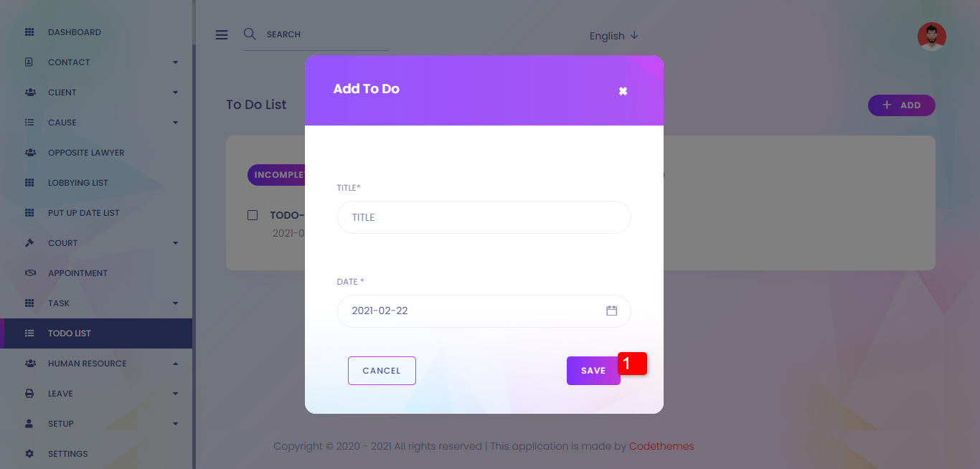Screen dimensions: 980x469
Task: Click the search magnifier icon
Action: (x=250, y=34)
